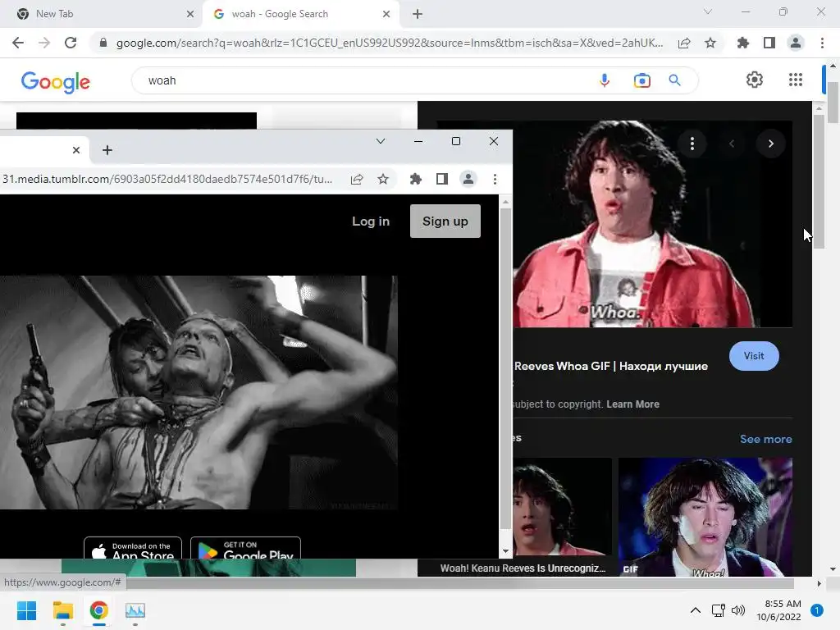
Task: Add a new tab in the Google window
Action: (x=418, y=14)
